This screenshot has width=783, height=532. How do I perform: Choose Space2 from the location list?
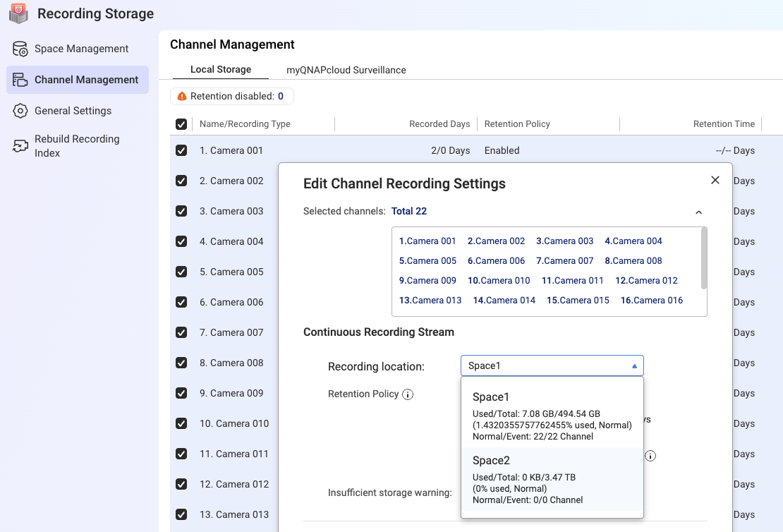(x=552, y=479)
